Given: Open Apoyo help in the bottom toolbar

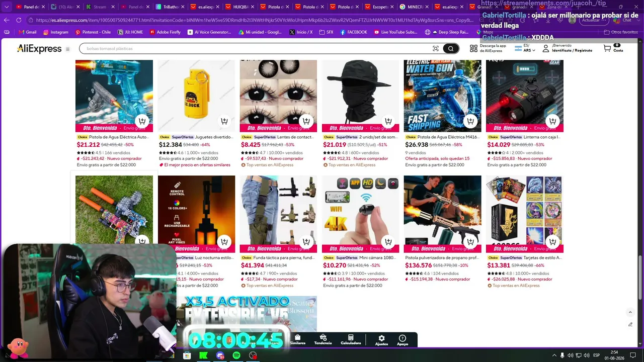Looking at the screenshot, I should tap(403, 340).
